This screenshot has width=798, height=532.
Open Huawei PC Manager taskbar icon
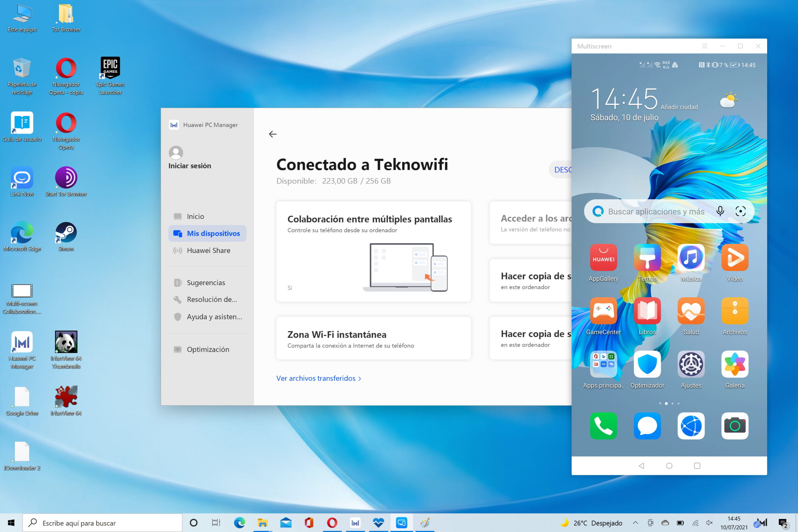coord(355,523)
